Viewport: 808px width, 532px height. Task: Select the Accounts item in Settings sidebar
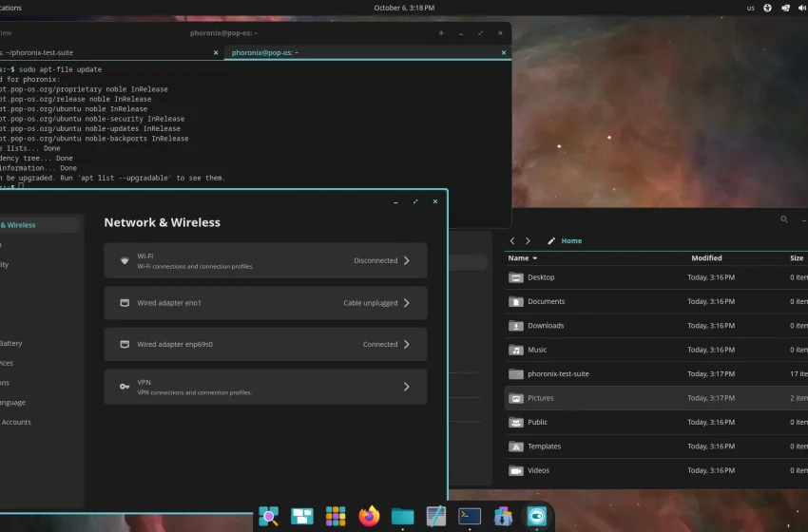tap(16, 422)
